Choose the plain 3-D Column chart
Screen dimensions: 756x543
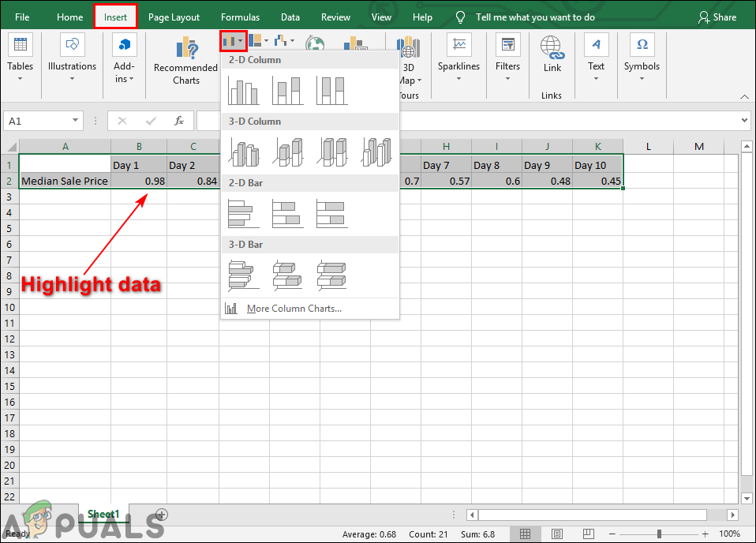tap(376, 152)
